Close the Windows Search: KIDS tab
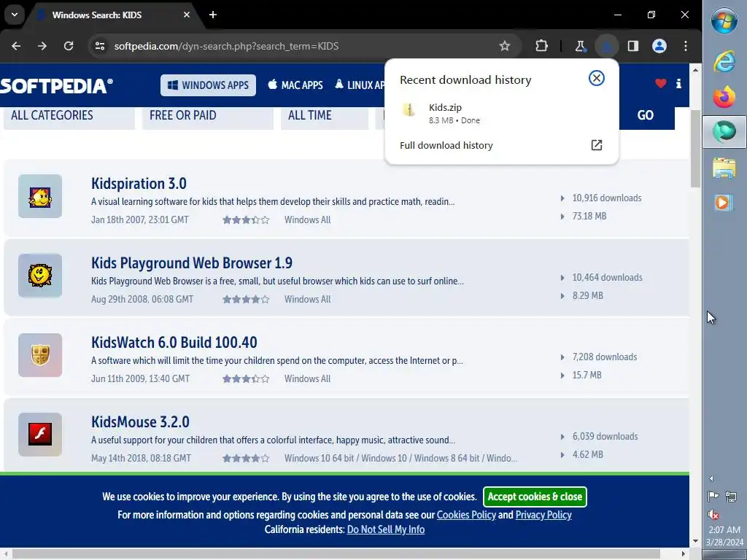 (x=187, y=15)
